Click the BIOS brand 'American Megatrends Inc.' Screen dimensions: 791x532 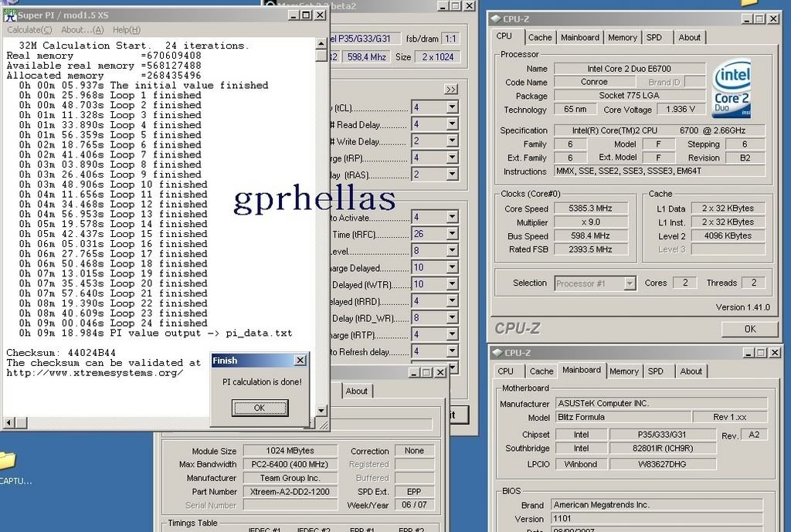click(657, 505)
